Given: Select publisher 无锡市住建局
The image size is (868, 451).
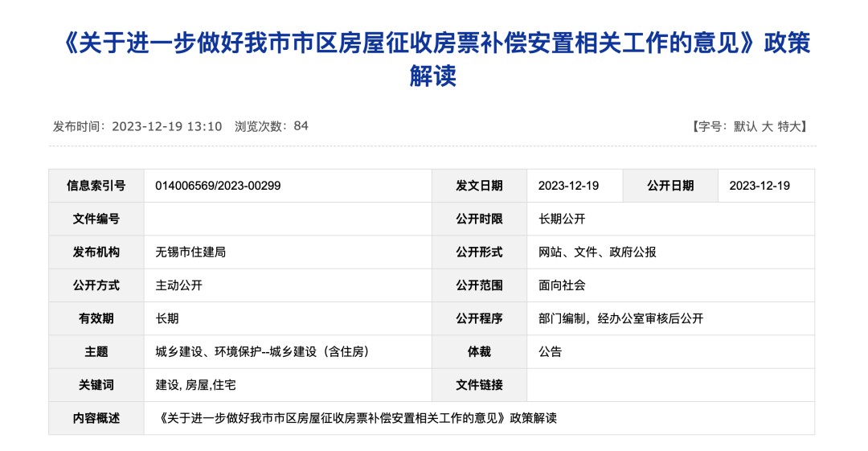Looking at the screenshot, I should (190, 252).
